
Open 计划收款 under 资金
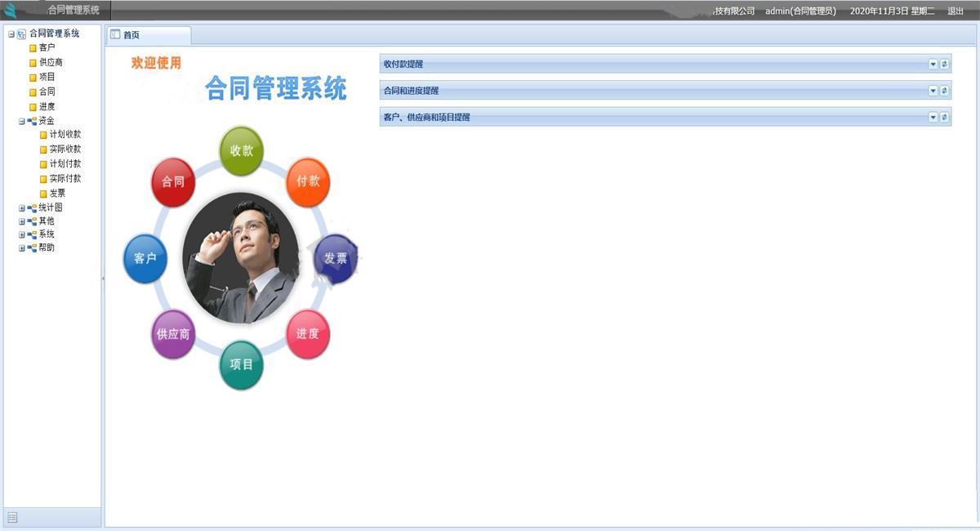coord(65,134)
